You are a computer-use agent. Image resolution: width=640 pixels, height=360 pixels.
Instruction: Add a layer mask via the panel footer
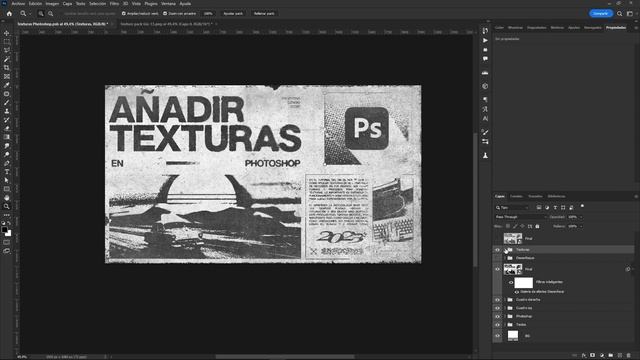coord(593,356)
